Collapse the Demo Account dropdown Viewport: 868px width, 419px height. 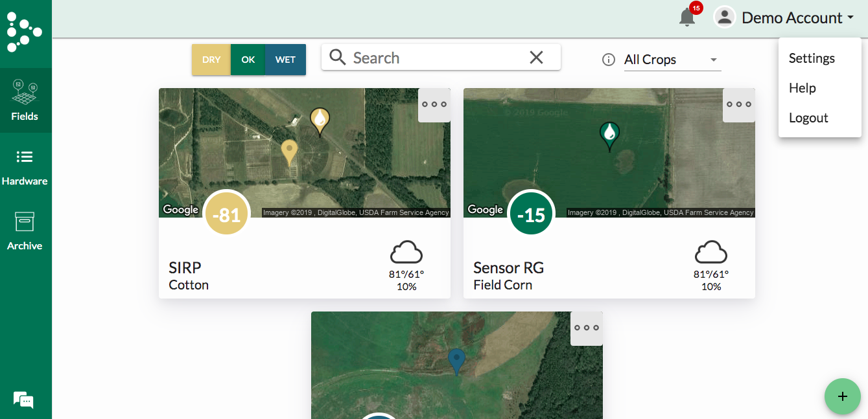click(x=798, y=17)
